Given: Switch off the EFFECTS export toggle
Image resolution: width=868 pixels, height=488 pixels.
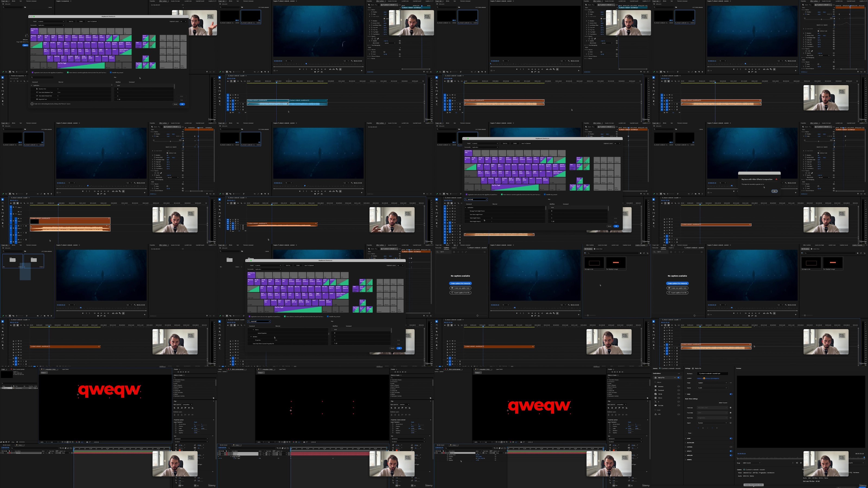Looking at the screenshot, I should point(731,451).
